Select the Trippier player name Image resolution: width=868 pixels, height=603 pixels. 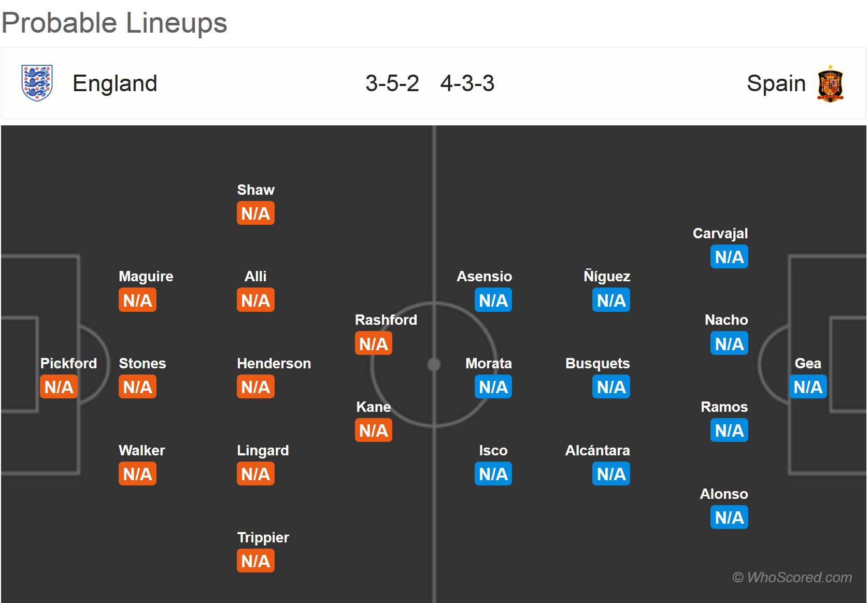pos(263,537)
